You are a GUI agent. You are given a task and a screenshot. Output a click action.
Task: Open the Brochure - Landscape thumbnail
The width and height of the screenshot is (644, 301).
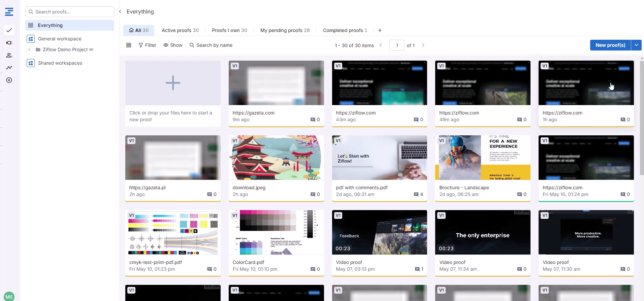coord(482,158)
